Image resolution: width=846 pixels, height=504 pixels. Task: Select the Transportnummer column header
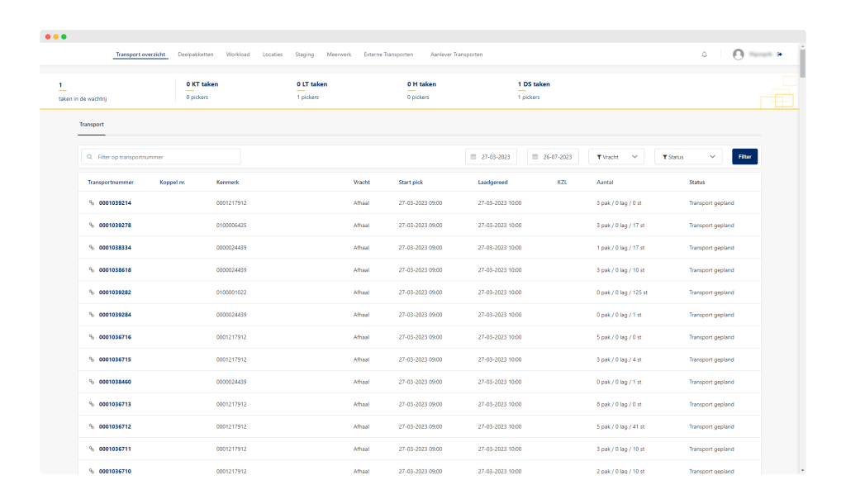pyautogui.click(x=111, y=182)
